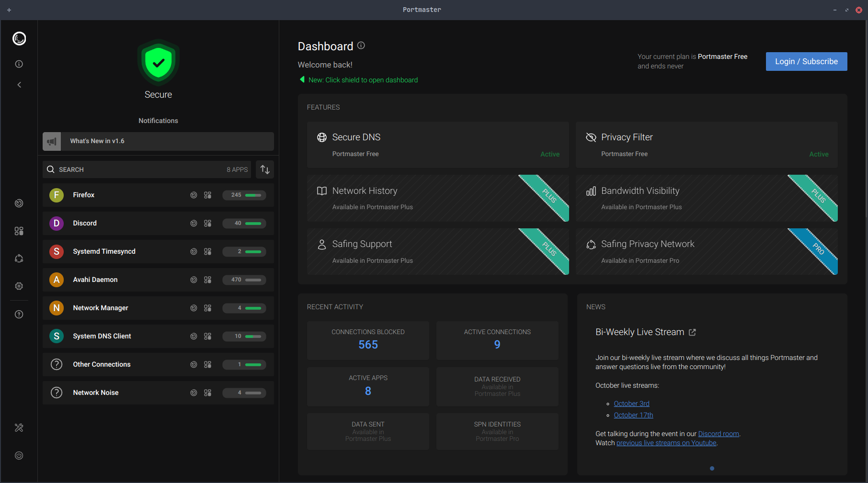Select Firefox in the app list
The height and width of the screenshot is (483, 868).
[x=158, y=195]
